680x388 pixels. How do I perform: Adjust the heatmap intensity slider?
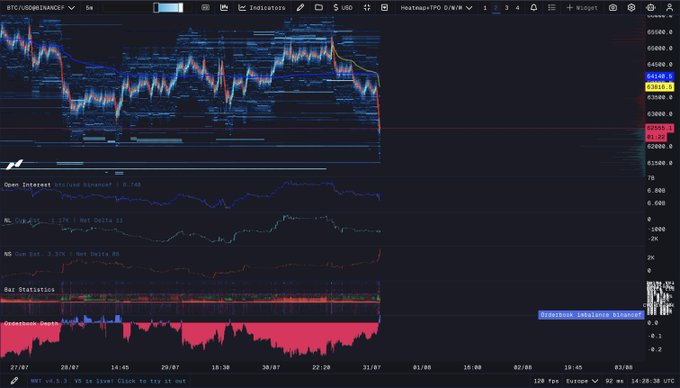tap(168, 8)
